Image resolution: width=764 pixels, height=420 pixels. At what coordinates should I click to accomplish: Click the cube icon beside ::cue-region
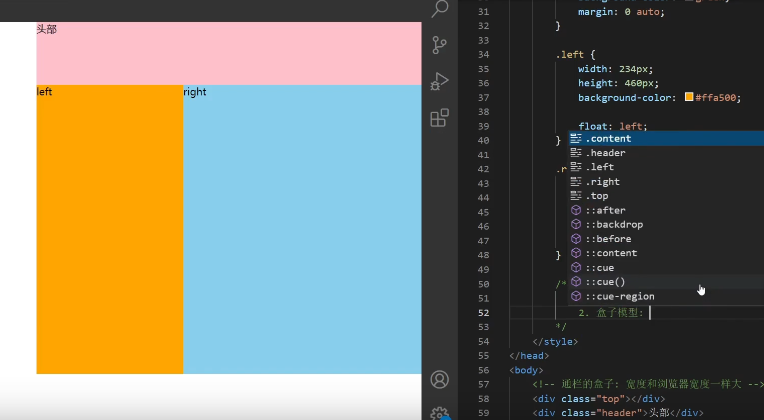(576, 296)
